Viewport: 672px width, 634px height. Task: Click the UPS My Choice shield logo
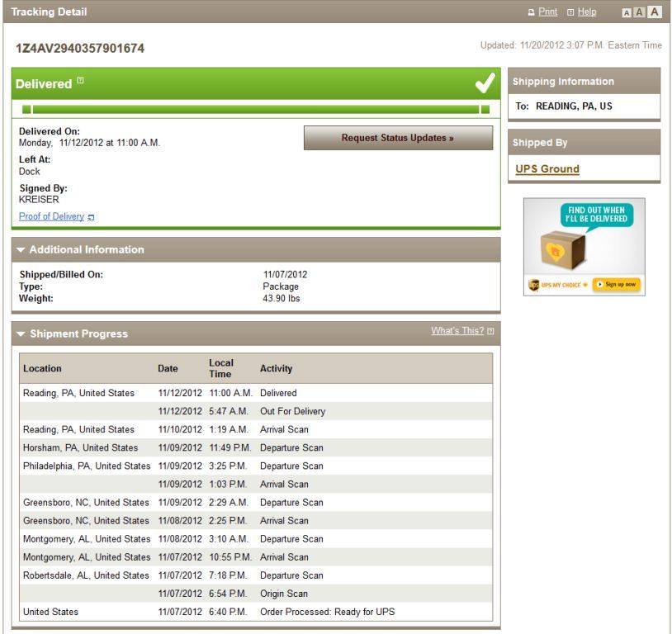click(x=533, y=285)
